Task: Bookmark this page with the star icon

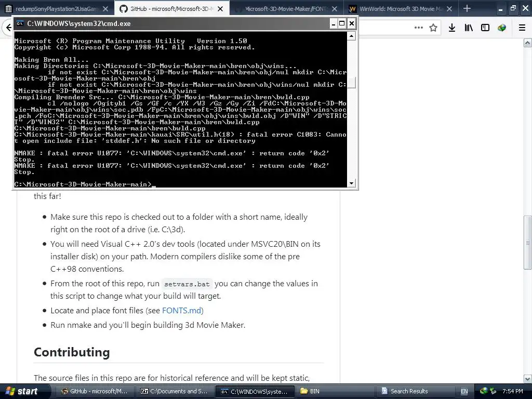Action: point(433,28)
